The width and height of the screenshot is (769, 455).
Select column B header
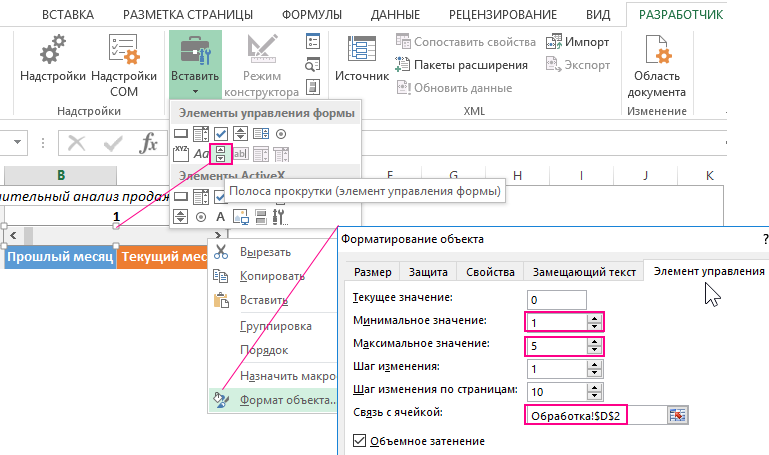click(60, 175)
